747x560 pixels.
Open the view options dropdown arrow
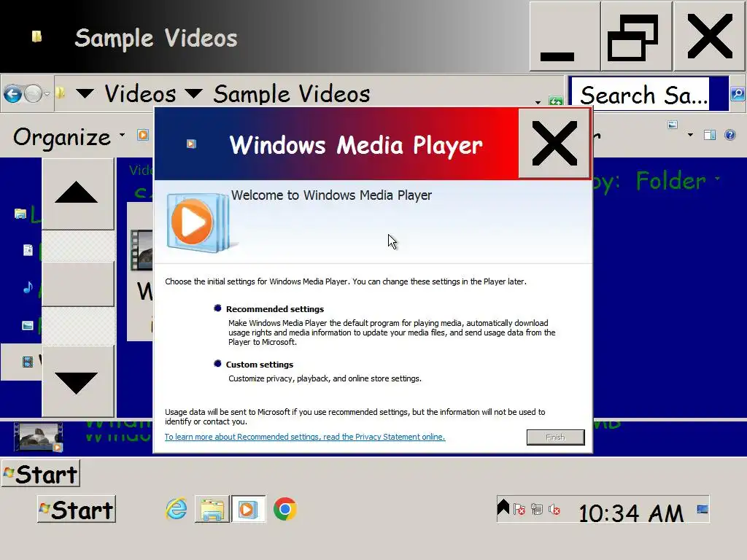[x=690, y=135]
